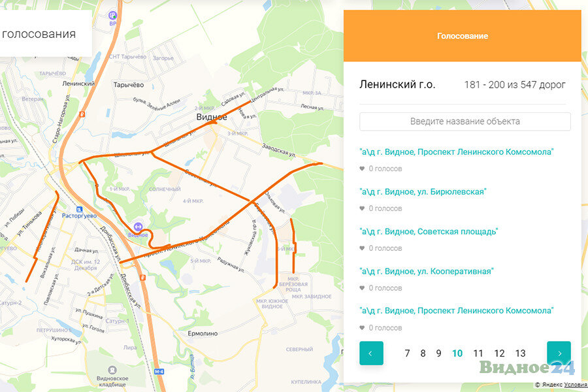
Task: Click the Видновское кладбище cemetery icon
Action: coord(112,370)
